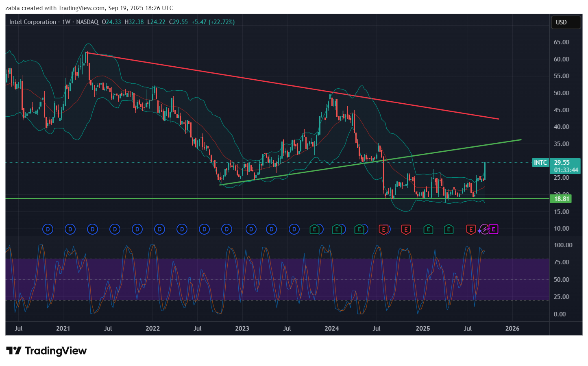Click the INTC symbol tag on price scale

pos(540,163)
